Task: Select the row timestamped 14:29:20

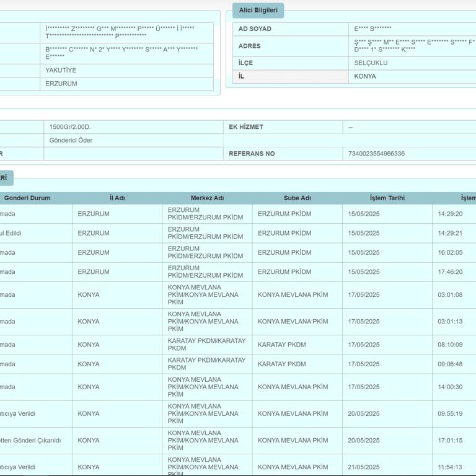Action: 238,214
